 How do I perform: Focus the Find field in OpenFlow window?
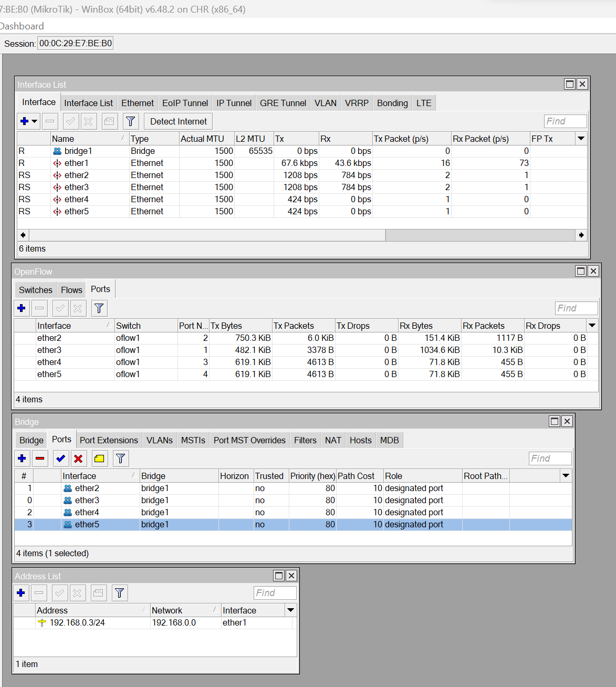(577, 308)
